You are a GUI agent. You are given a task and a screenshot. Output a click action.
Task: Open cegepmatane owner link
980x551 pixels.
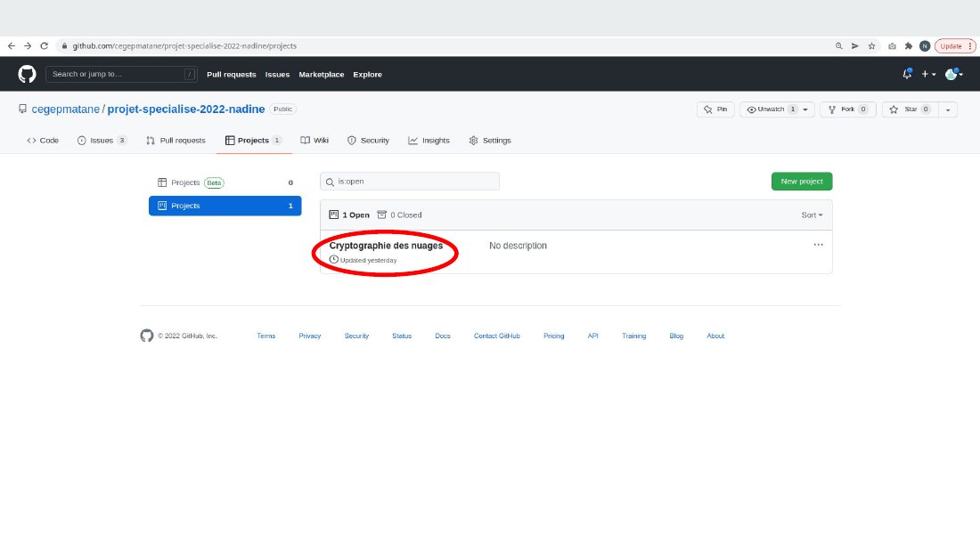(x=66, y=109)
